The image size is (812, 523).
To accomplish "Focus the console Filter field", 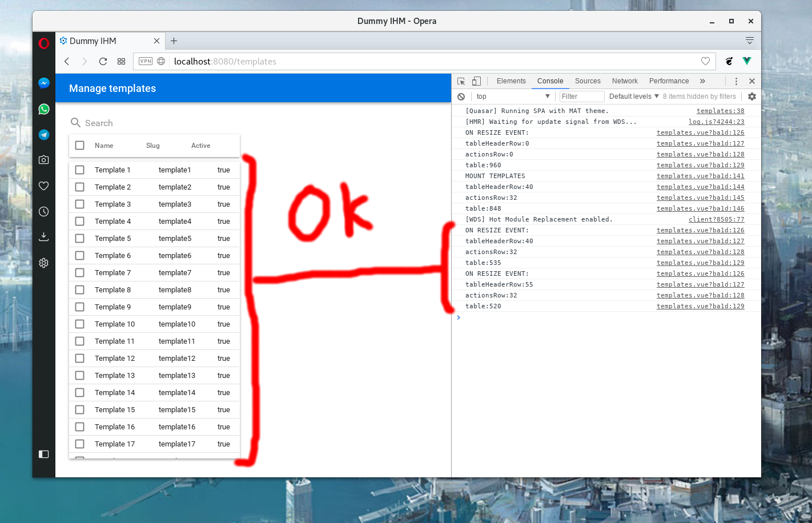I will pyautogui.click(x=581, y=96).
